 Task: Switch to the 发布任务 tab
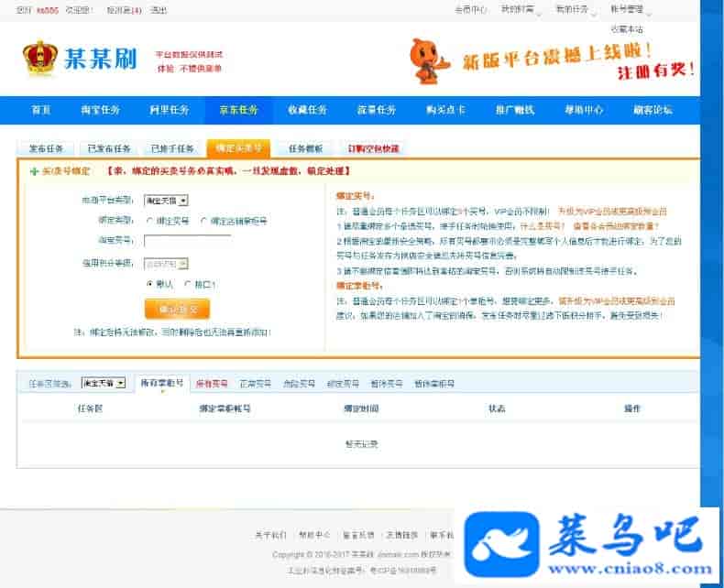tap(46, 148)
